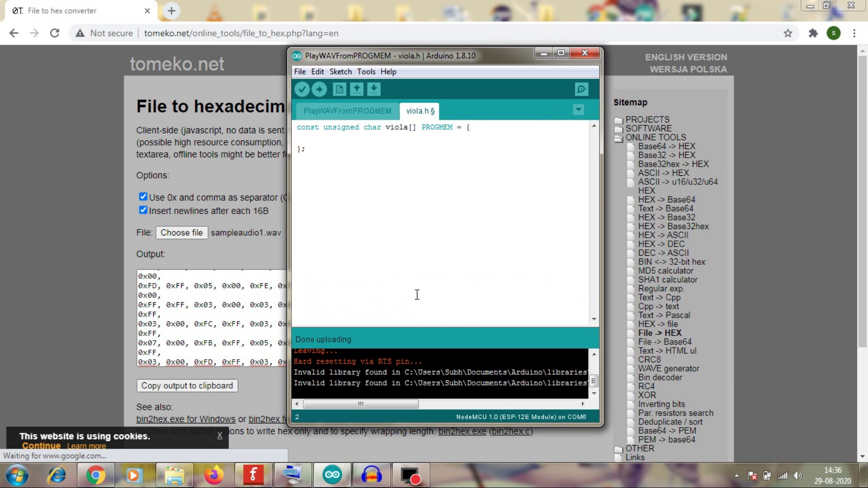This screenshot has width=868, height=488.
Task: Click the Serial Monitor icon
Action: tap(582, 89)
